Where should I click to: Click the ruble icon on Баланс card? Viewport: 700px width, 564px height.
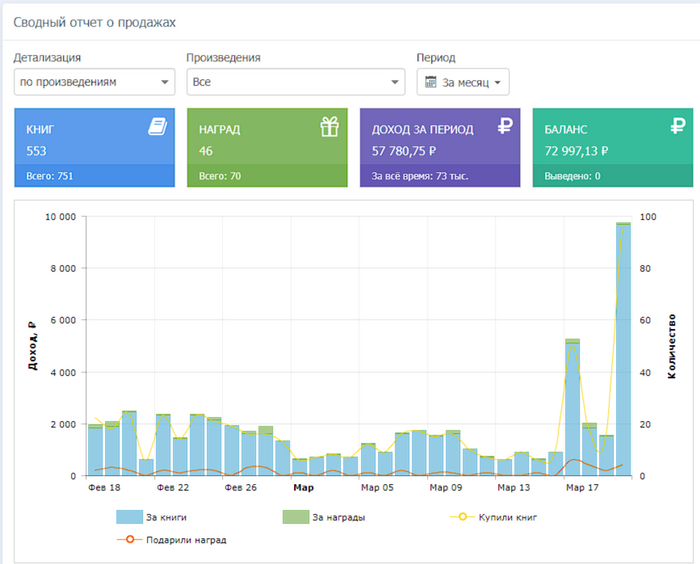[x=676, y=127]
